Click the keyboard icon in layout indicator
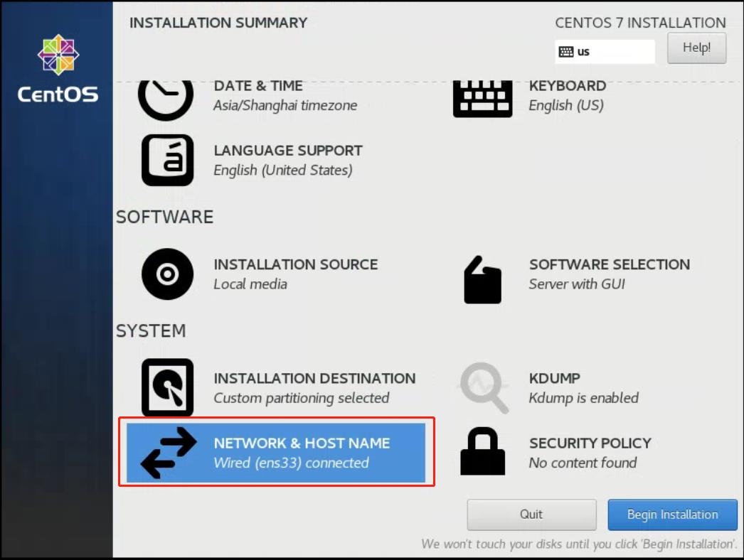The width and height of the screenshot is (744, 560). click(566, 52)
